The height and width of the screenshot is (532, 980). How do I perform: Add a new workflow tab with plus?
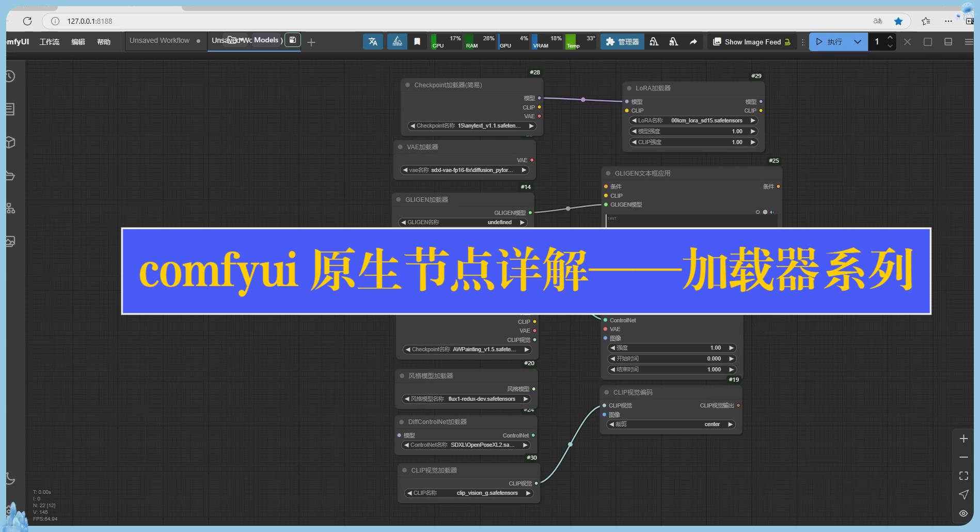(x=311, y=42)
